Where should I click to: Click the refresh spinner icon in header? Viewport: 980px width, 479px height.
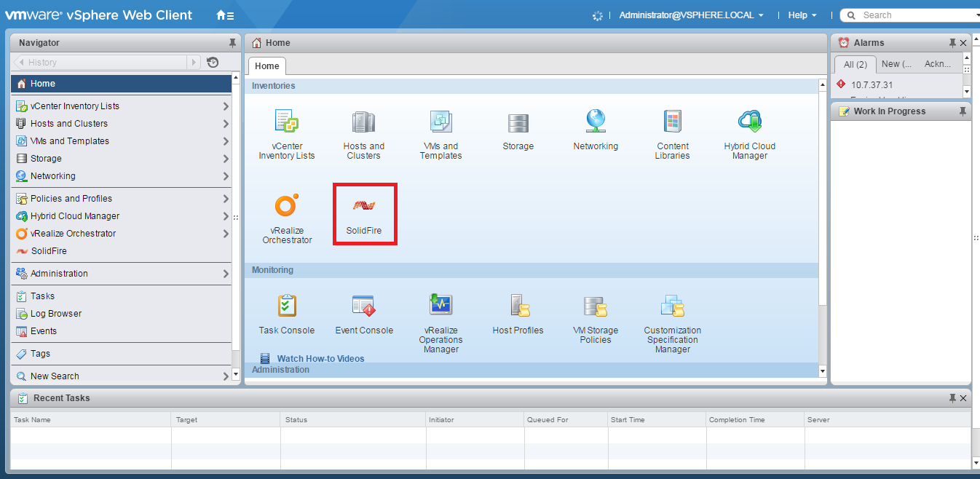[598, 15]
